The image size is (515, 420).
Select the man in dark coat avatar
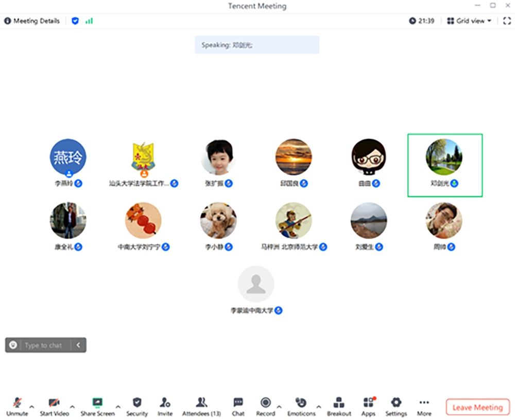click(x=68, y=221)
